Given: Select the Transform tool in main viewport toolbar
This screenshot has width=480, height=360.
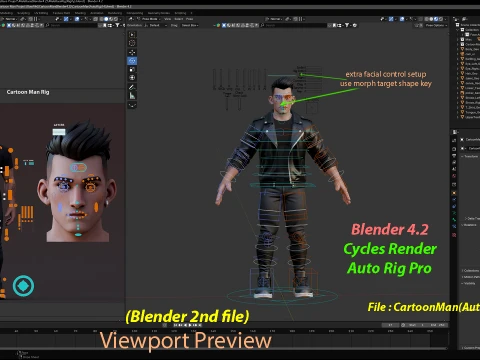Looking at the screenshot, I should point(132,78).
